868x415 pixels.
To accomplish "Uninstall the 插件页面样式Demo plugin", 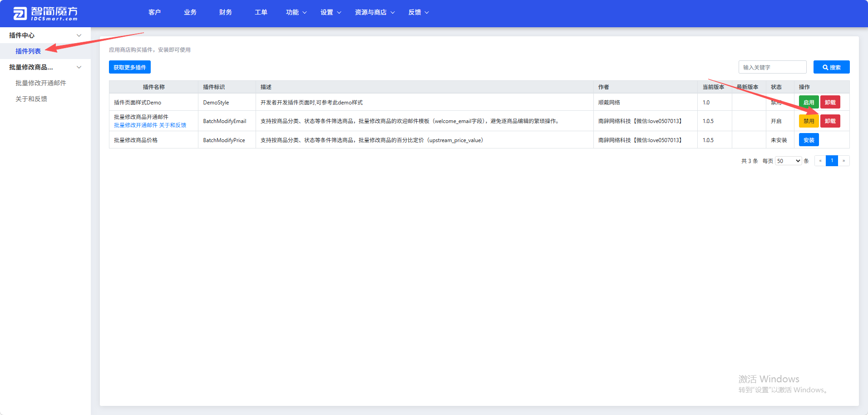I will pyautogui.click(x=830, y=102).
